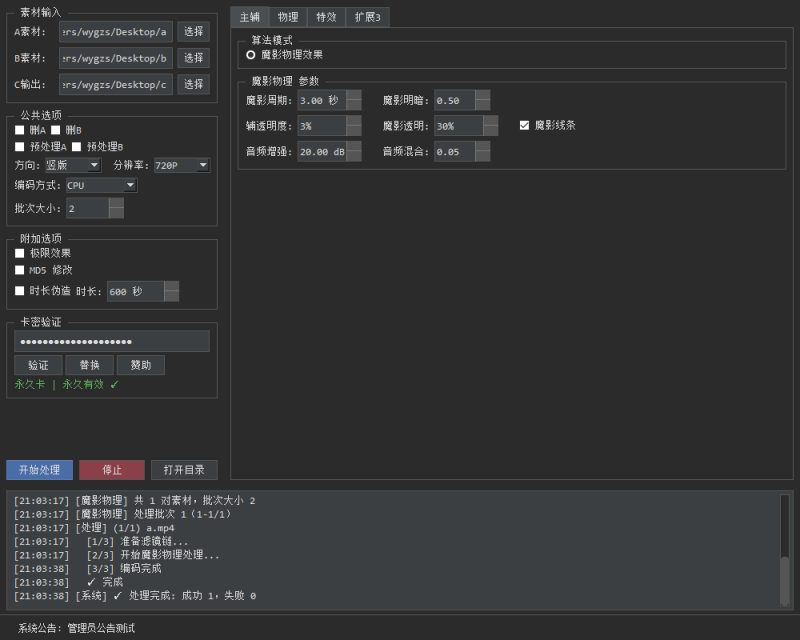
Task: Click the 验证 button
Action: tap(38, 365)
